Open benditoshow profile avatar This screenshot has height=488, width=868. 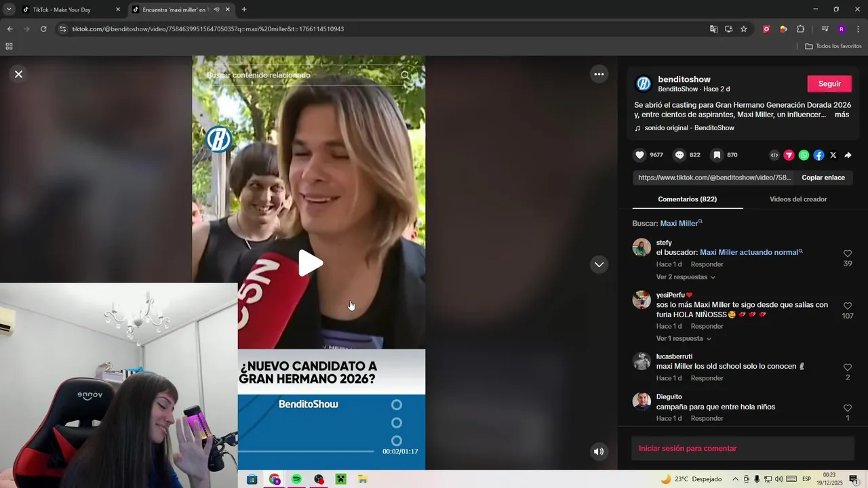[643, 83]
